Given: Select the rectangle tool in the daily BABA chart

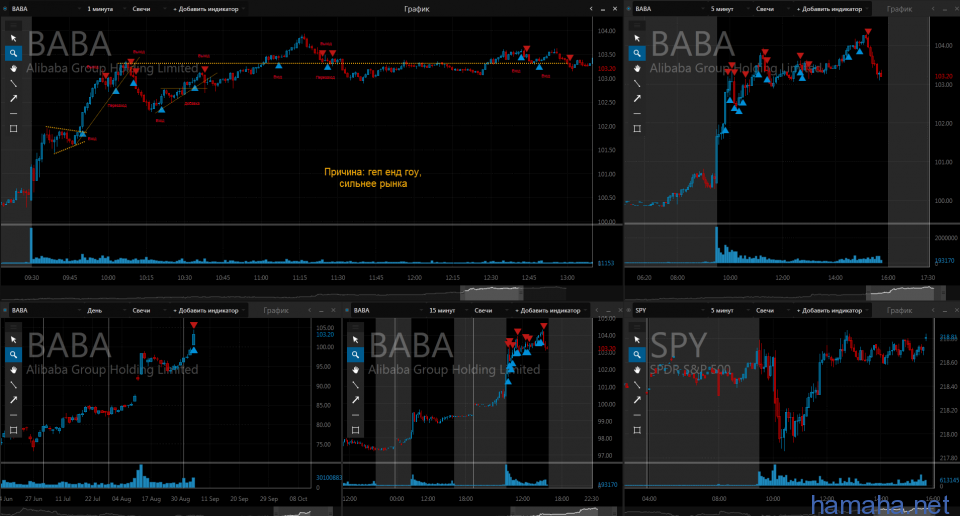Looking at the screenshot, I should coord(13,430).
